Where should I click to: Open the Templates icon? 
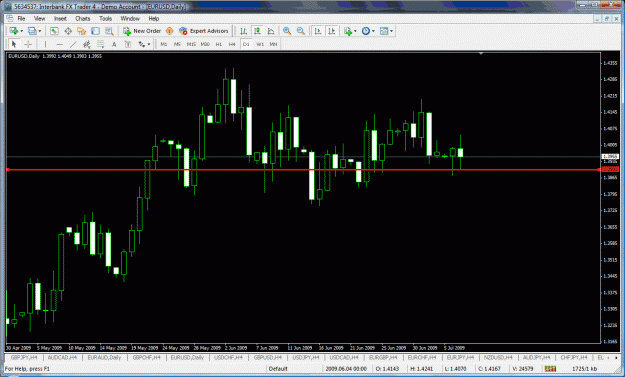coord(384,31)
